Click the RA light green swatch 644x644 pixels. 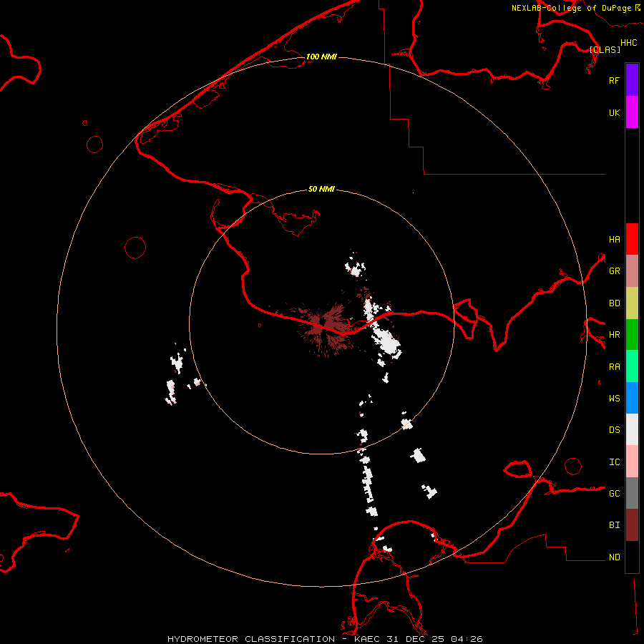pos(632,366)
